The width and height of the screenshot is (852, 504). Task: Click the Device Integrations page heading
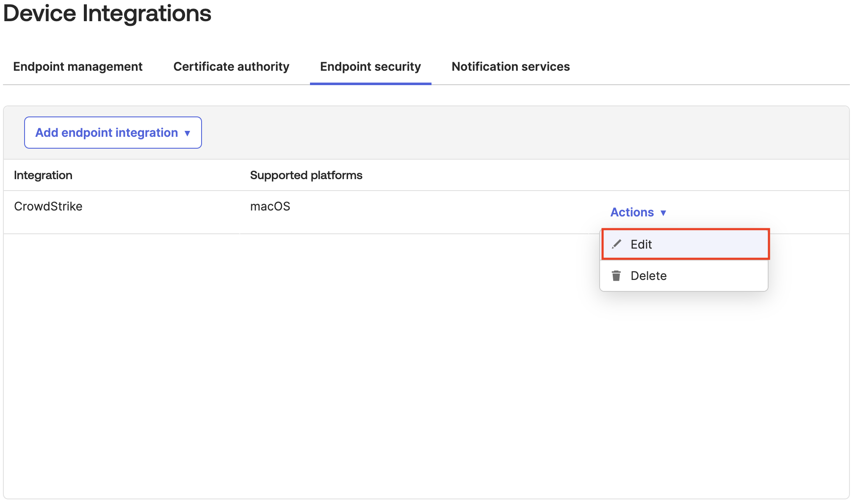tap(107, 13)
